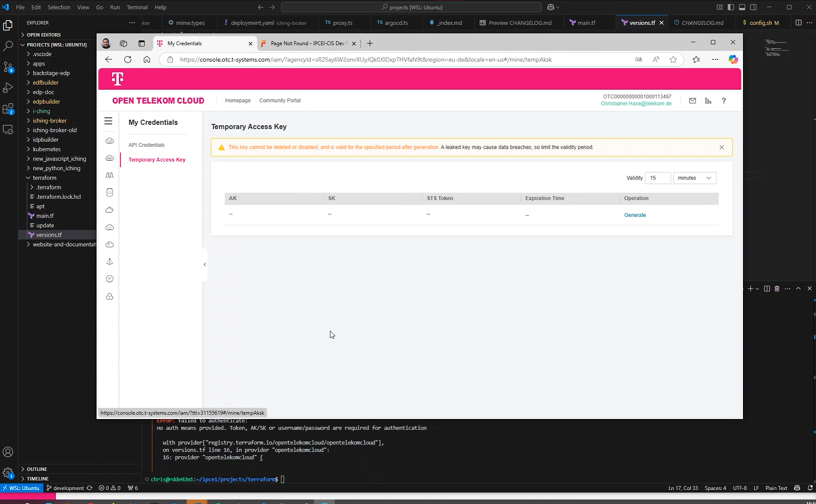Open the messages envelope icon
This screenshot has height=504, width=816.
click(x=693, y=101)
